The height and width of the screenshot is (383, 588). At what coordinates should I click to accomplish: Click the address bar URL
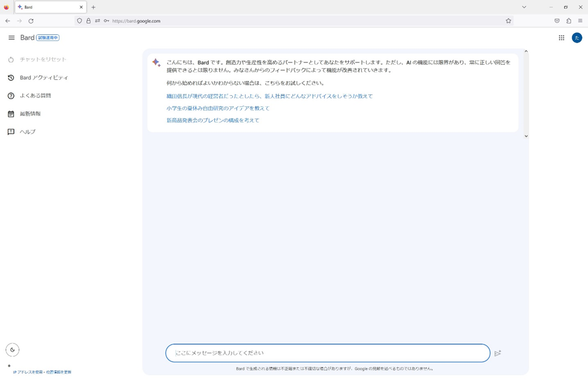click(136, 21)
